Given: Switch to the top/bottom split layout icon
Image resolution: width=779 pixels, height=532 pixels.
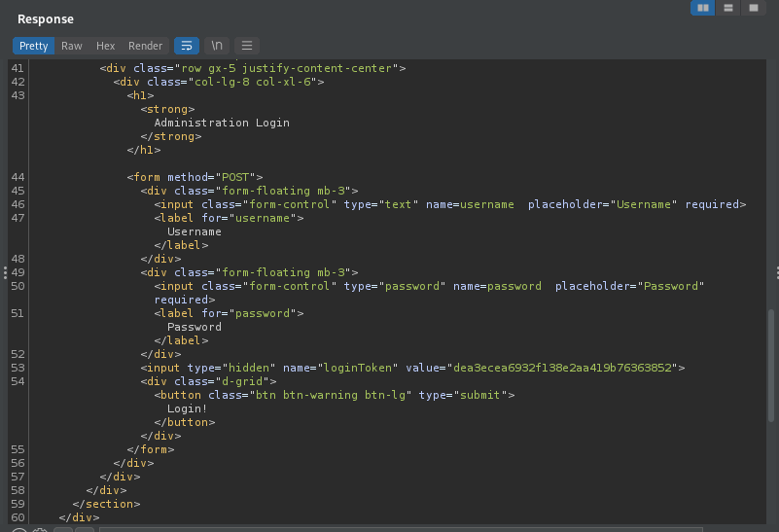Looking at the screenshot, I should [x=727, y=8].
